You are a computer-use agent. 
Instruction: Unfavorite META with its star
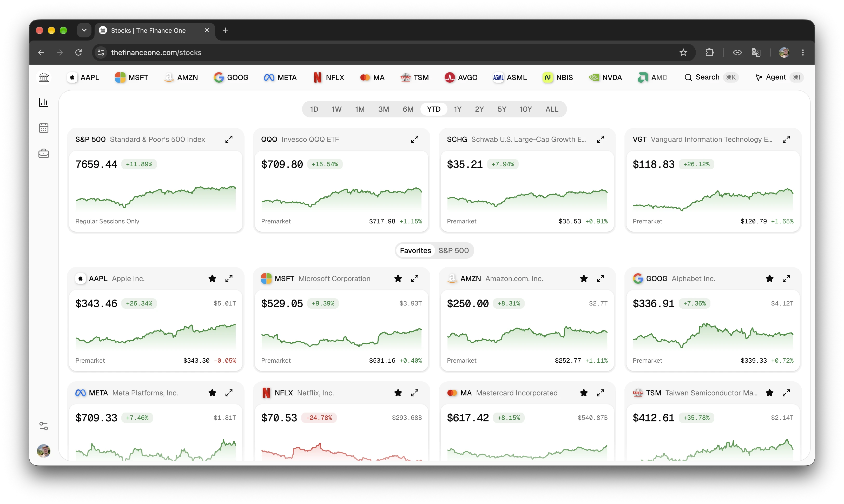pyautogui.click(x=212, y=393)
